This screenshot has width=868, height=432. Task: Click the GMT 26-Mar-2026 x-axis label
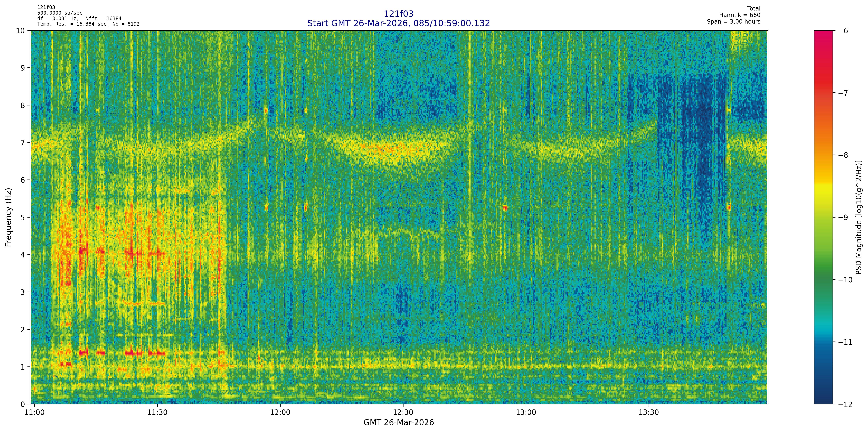pyautogui.click(x=399, y=423)
